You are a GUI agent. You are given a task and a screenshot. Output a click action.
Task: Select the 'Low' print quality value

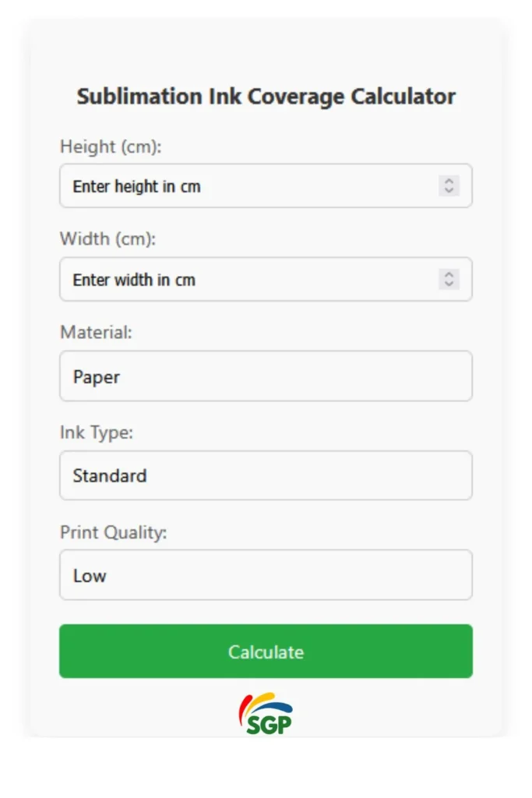90,576
